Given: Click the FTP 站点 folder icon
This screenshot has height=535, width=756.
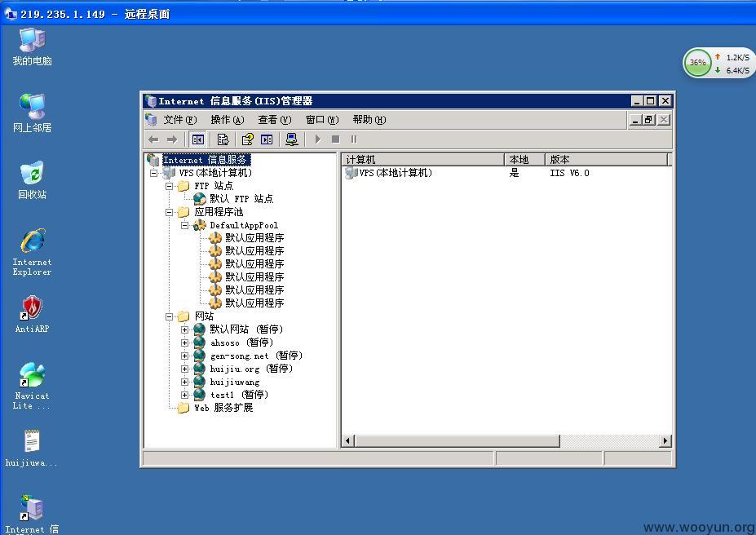Looking at the screenshot, I should [x=183, y=186].
